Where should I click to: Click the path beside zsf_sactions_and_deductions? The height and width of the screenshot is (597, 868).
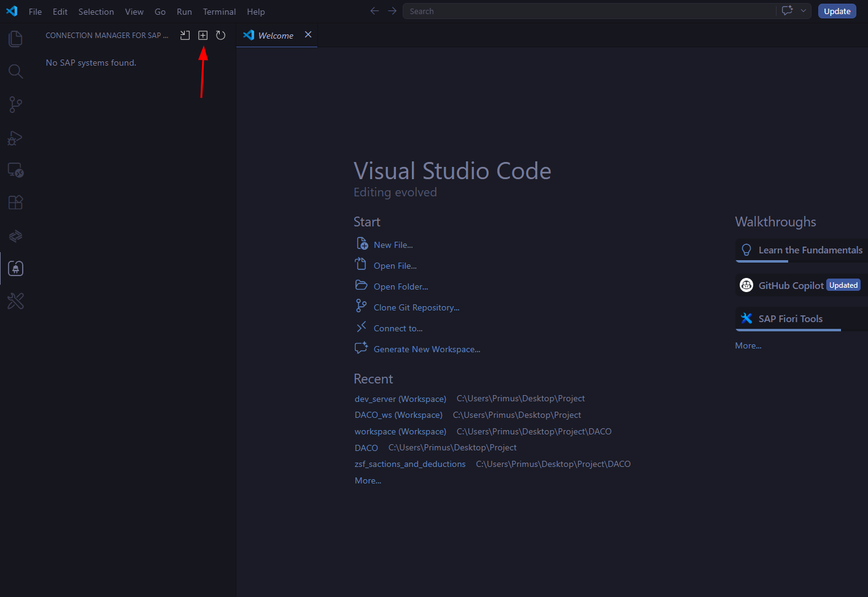(553, 464)
